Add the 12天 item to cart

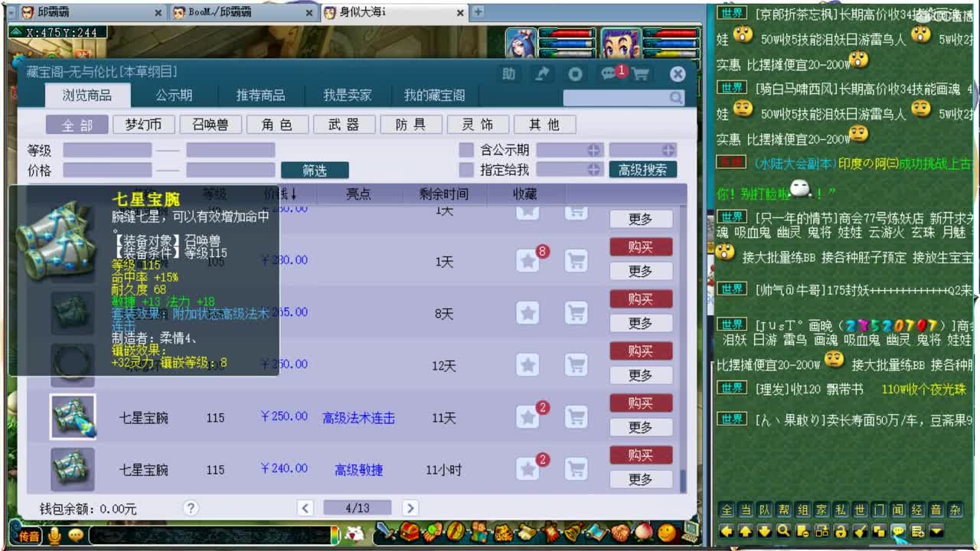click(576, 364)
